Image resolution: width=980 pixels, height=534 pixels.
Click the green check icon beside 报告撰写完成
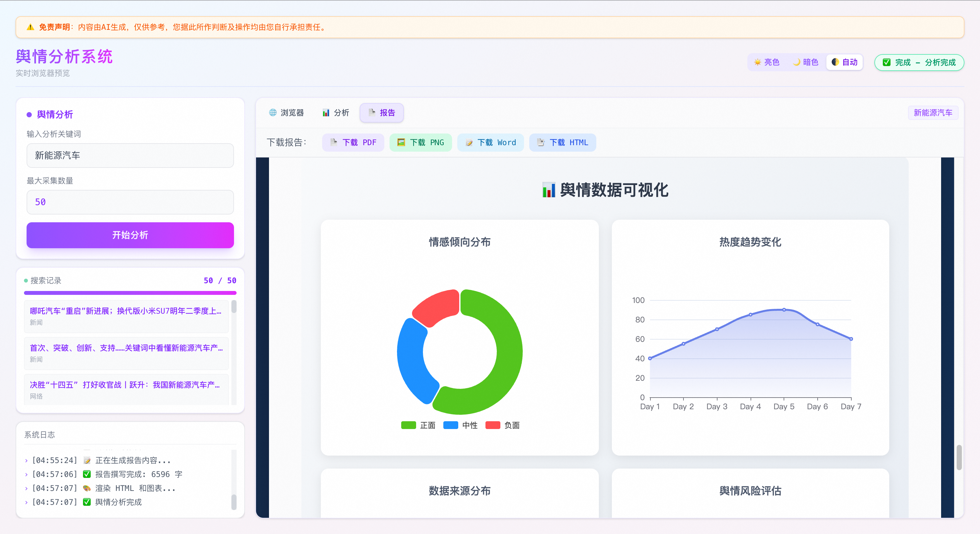87,474
